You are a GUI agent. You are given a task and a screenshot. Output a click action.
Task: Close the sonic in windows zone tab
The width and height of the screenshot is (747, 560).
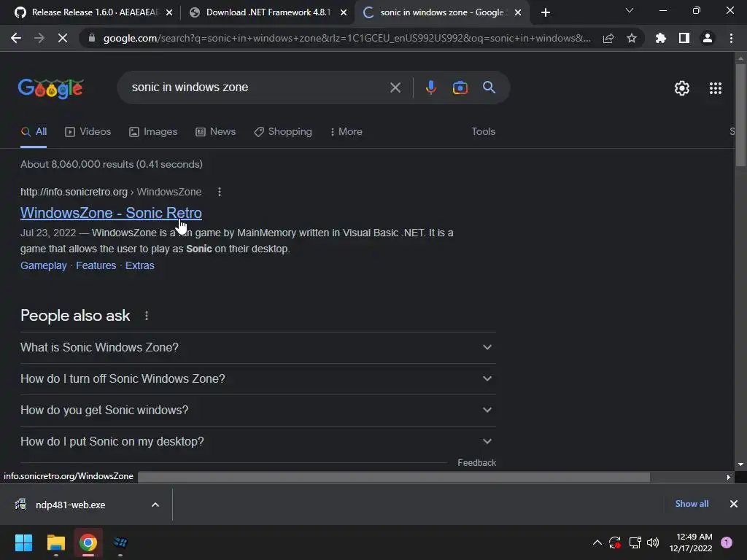point(518,13)
